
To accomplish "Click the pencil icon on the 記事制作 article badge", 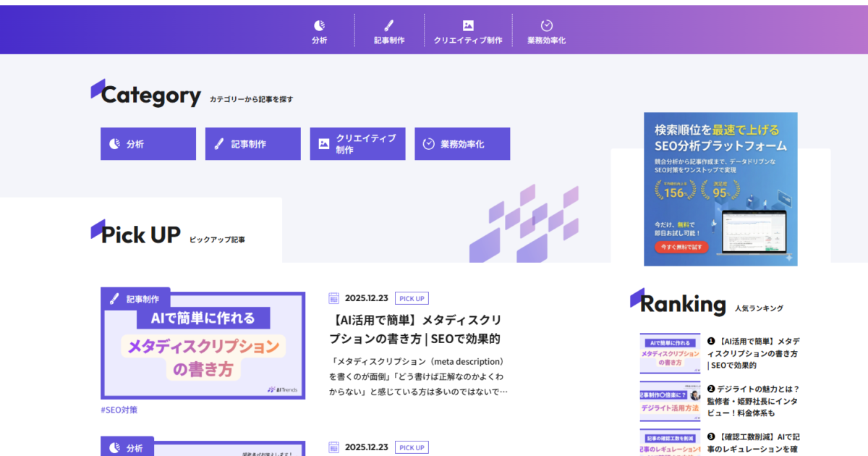I will 114,297.
